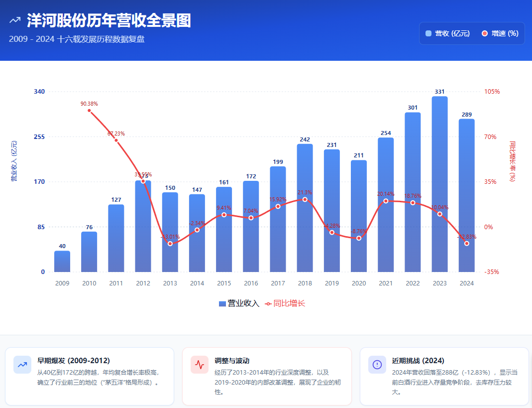The width and height of the screenshot is (532, 408).
Task: Click the 调整与波动 card heading
Action: tap(232, 361)
